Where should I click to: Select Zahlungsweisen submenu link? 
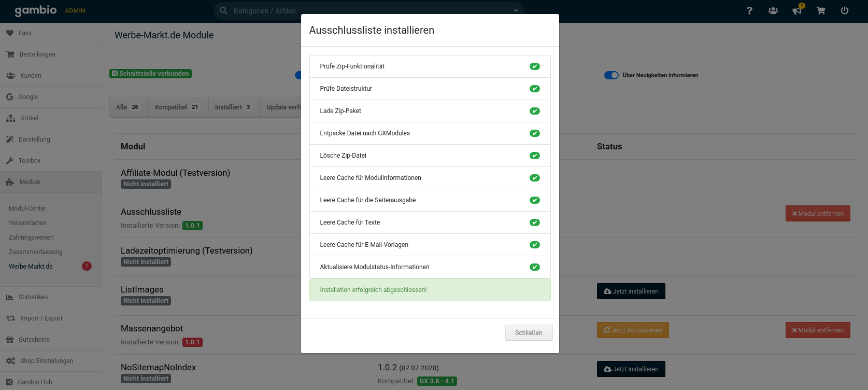[31, 237]
